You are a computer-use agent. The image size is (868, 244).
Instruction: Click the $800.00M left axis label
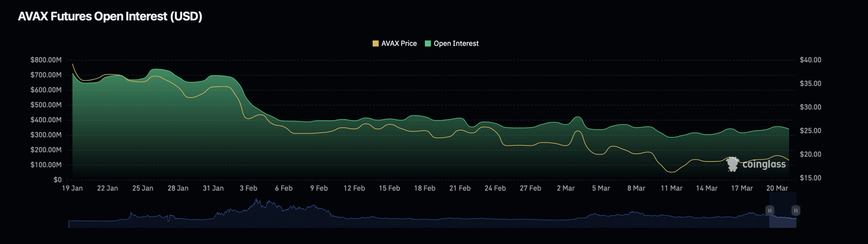pos(46,60)
